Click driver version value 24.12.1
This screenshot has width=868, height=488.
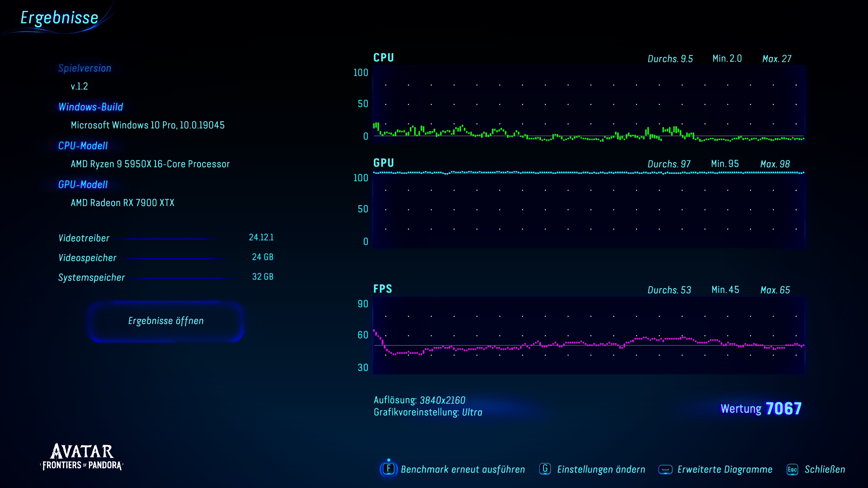261,237
